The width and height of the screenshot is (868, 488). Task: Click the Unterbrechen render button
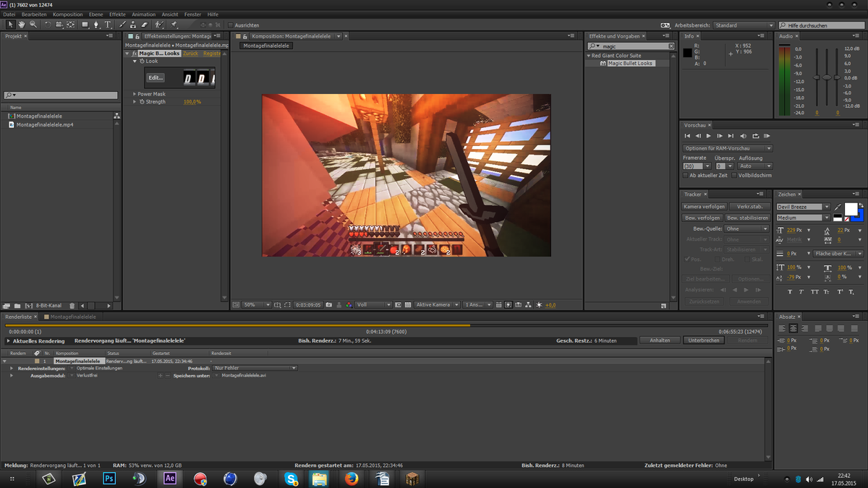pos(704,341)
